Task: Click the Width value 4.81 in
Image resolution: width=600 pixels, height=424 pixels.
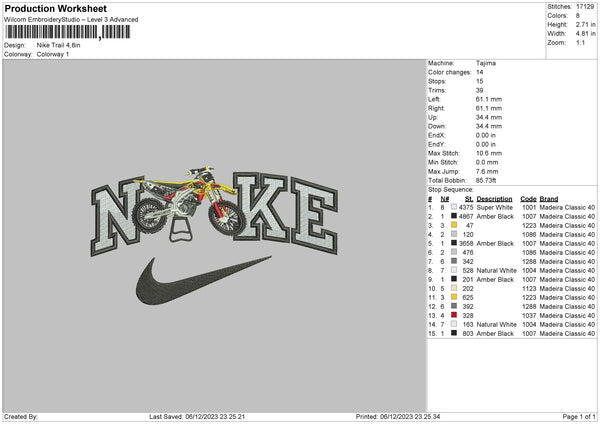Action: (x=585, y=34)
